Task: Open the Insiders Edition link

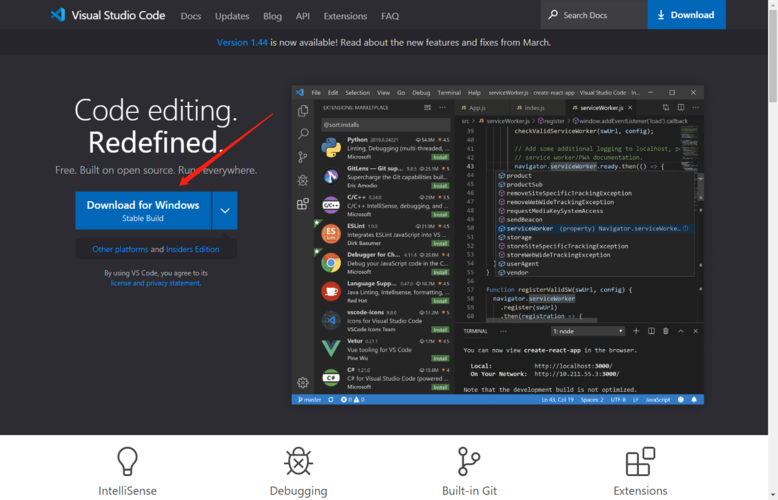Action: click(193, 249)
